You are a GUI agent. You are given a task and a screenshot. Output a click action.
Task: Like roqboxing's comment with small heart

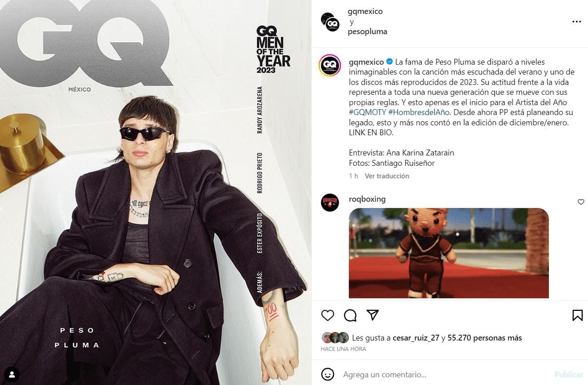click(x=581, y=202)
